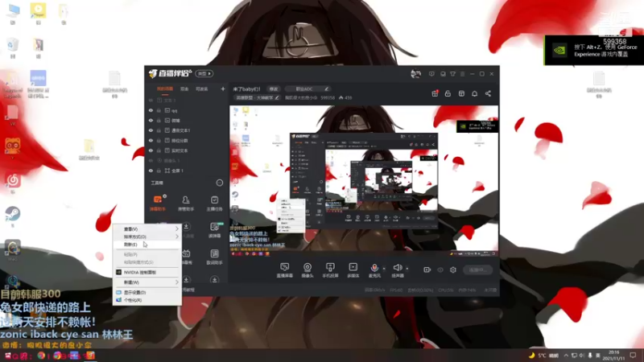Toggle lock on the 全屏 1 source

pyautogui.click(x=159, y=171)
